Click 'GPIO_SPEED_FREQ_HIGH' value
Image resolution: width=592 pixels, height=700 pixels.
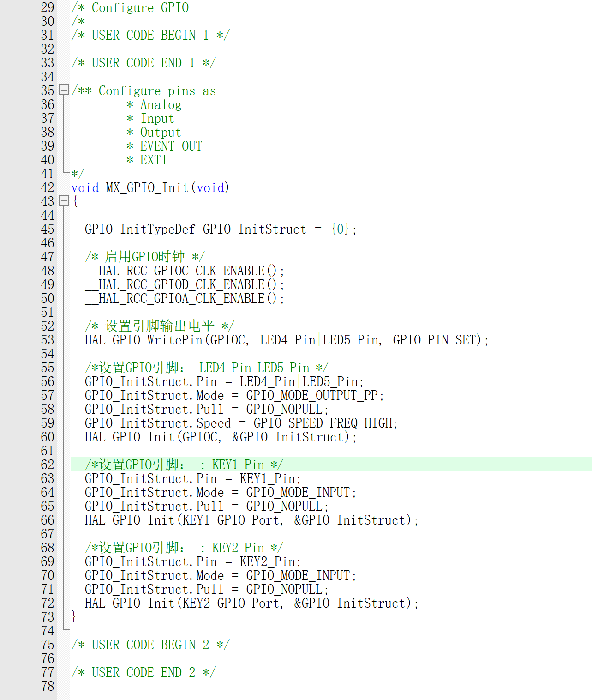click(x=323, y=423)
